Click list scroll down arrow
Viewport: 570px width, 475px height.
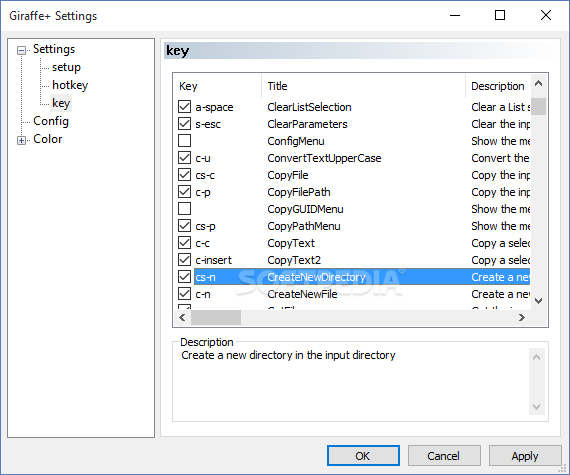click(x=538, y=301)
